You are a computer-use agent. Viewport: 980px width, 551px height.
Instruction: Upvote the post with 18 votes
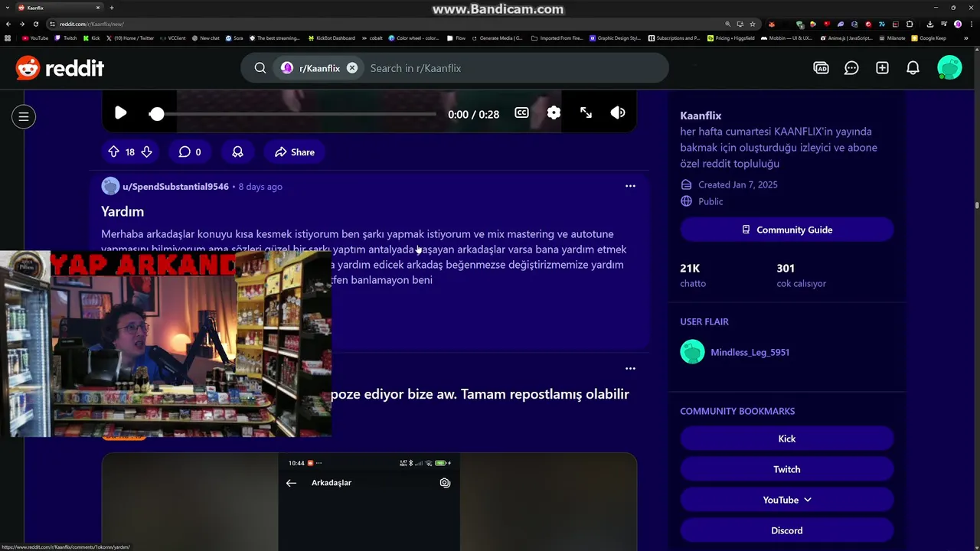tap(113, 152)
